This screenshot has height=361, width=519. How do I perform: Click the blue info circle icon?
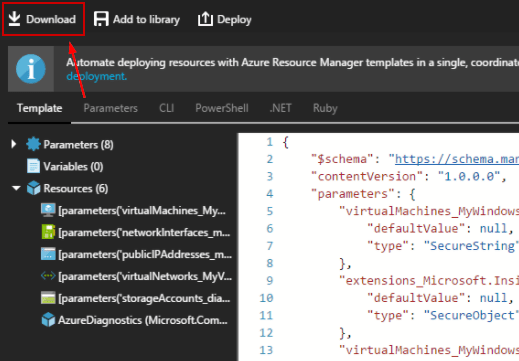31,69
